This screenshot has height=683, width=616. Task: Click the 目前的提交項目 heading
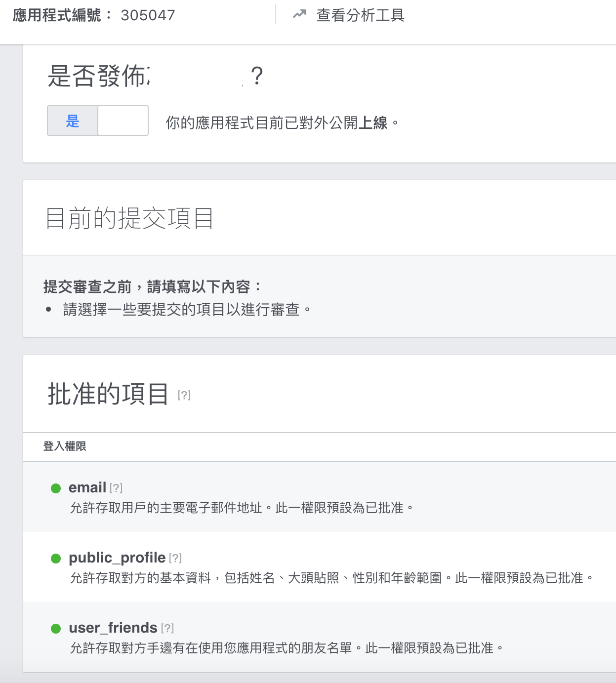click(x=129, y=218)
